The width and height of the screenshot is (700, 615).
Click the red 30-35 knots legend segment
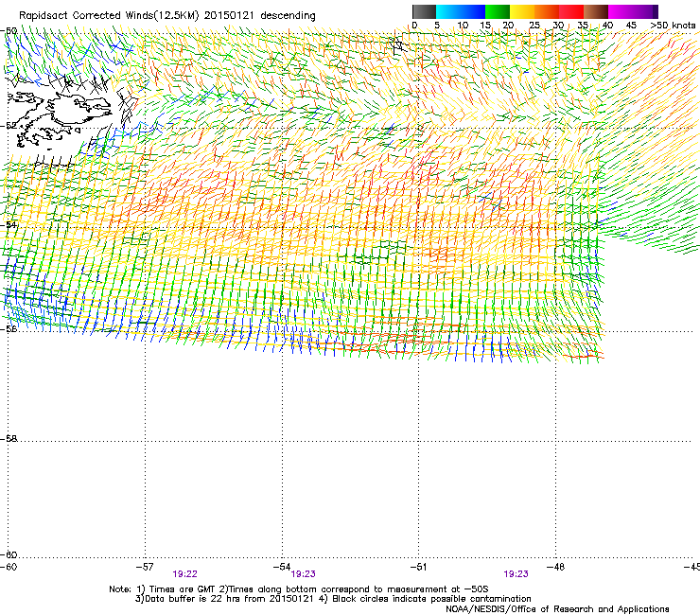tap(571, 11)
